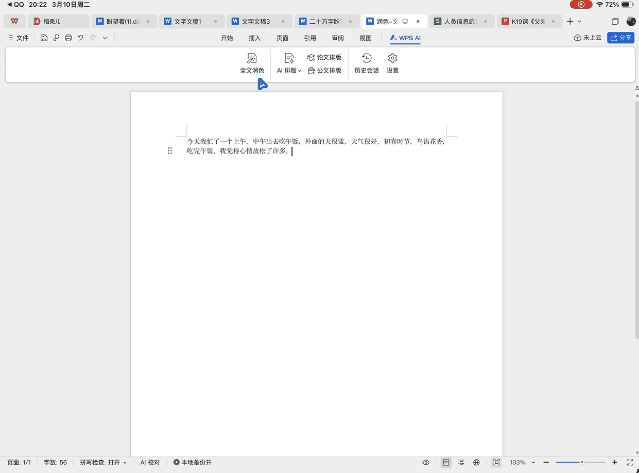
Task: Click the print icon in the quick toolbar
Action: [68, 38]
